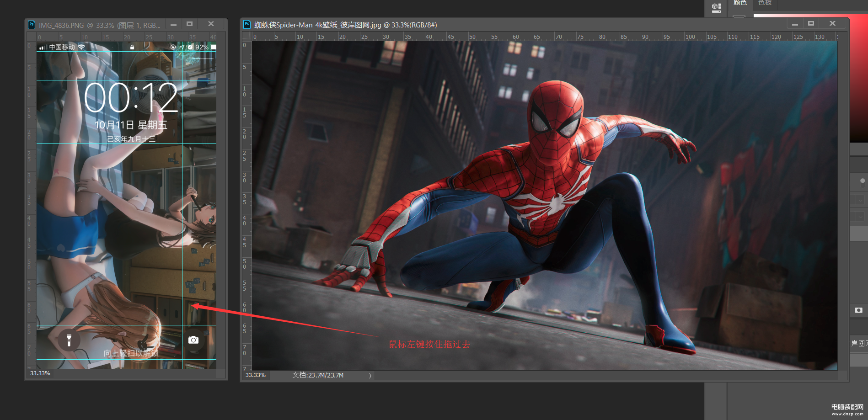Switch to the 色板 panel tab
Screen dimensions: 868x420
[x=765, y=3]
